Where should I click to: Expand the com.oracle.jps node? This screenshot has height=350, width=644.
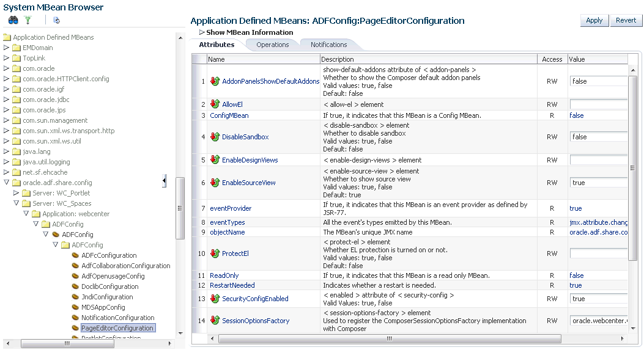(6, 109)
